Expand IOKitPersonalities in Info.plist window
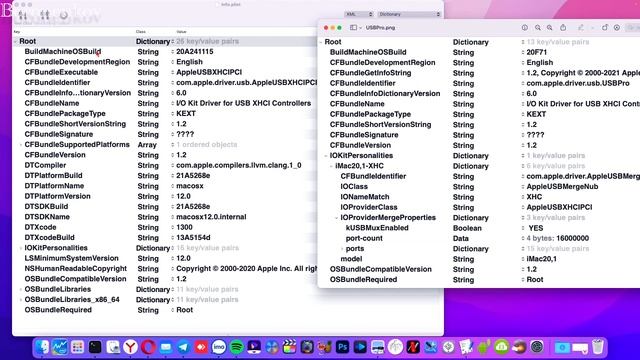 coord(21,248)
